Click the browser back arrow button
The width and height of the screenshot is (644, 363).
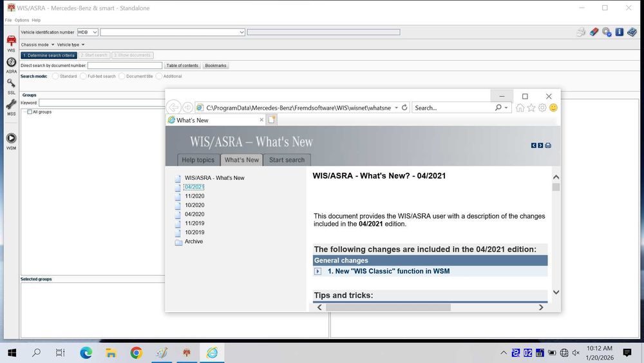point(174,107)
